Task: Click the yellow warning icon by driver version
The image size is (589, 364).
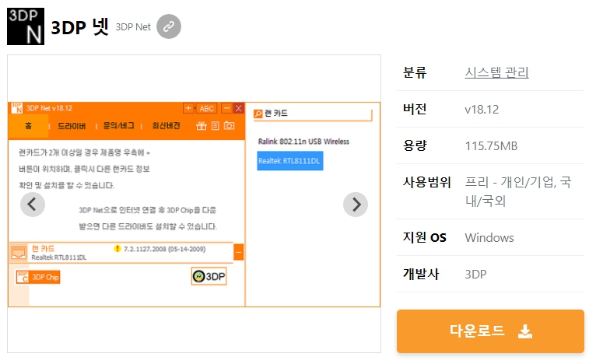Action: tap(117, 249)
